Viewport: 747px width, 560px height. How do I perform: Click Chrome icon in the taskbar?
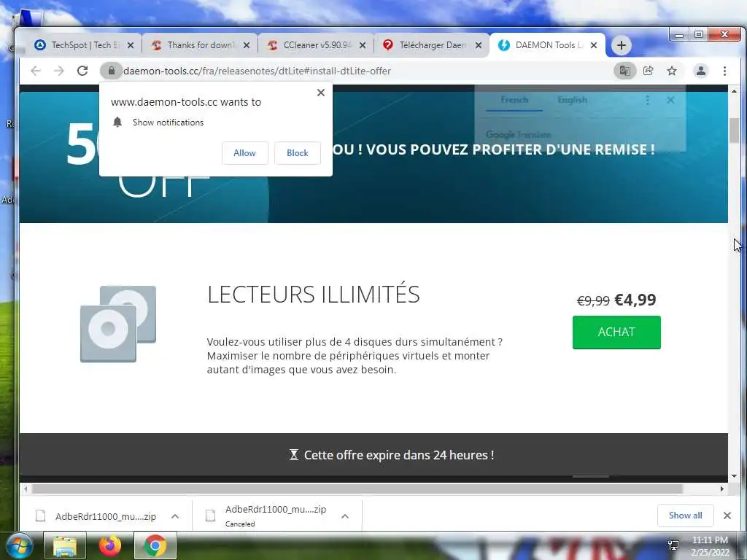(155, 545)
